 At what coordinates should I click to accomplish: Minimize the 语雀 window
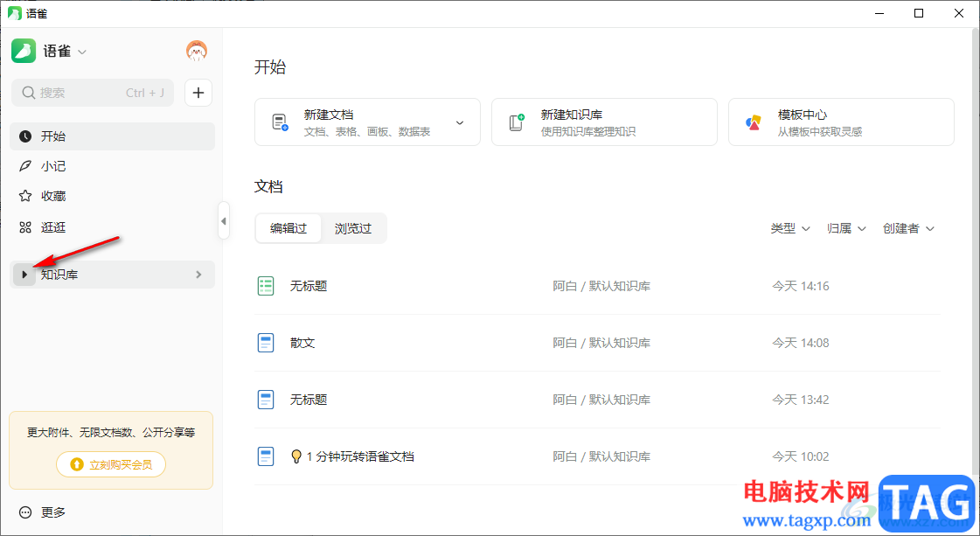click(879, 13)
